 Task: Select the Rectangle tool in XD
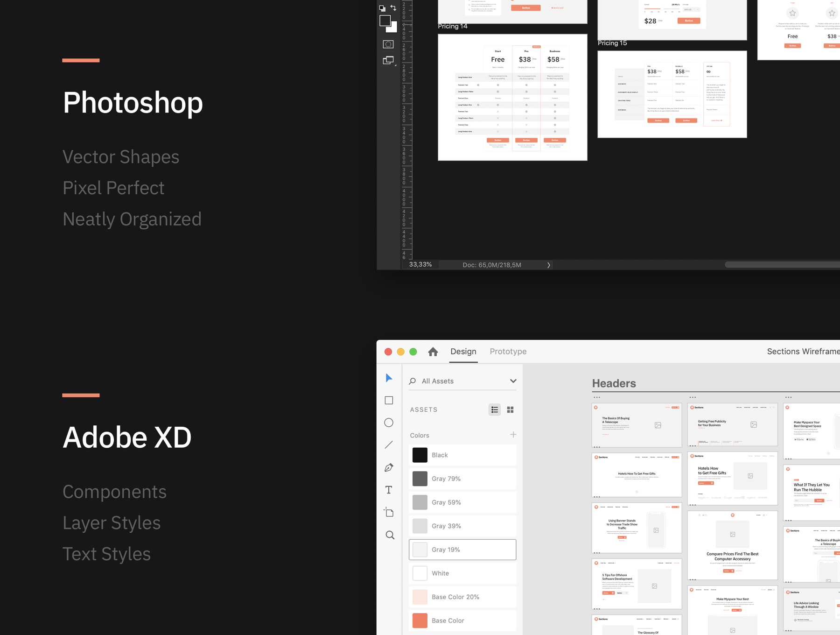(x=389, y=400)
